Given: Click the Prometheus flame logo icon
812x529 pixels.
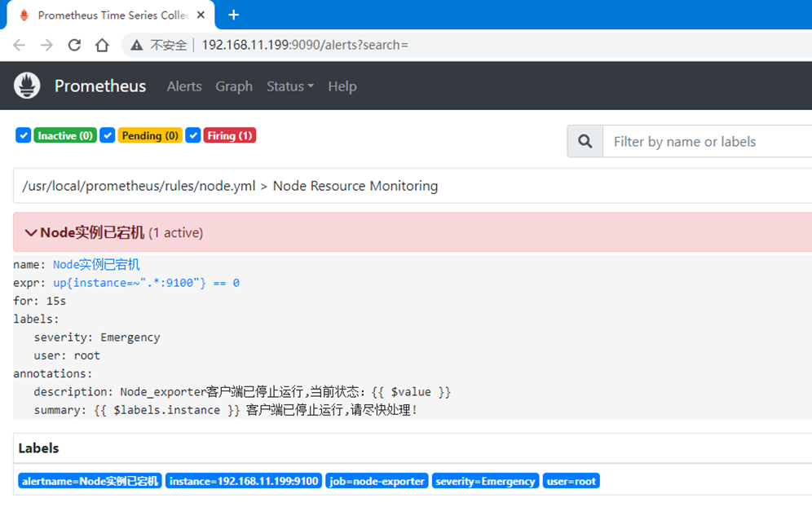Looking at the screenshot, I should [27, 86].
